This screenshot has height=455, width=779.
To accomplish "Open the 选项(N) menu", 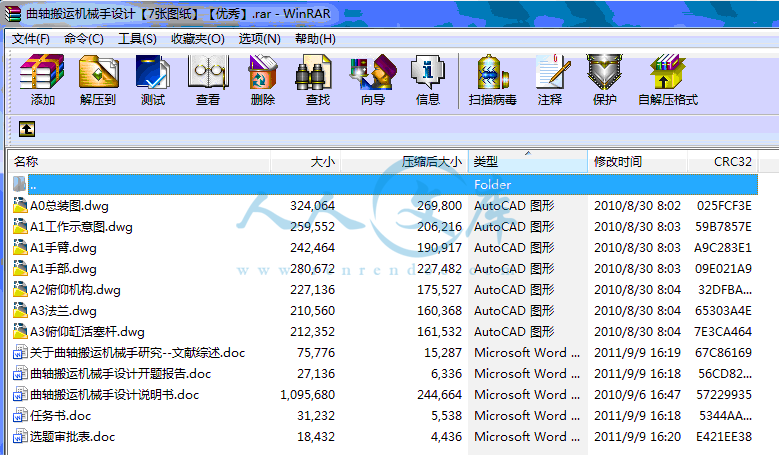I will [x=259, y=39].
